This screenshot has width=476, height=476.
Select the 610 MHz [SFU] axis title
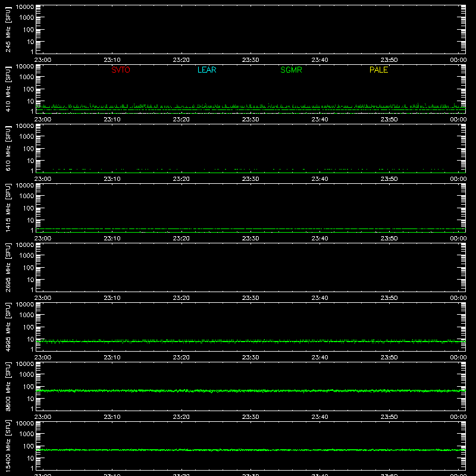click(x=8, y=148)
